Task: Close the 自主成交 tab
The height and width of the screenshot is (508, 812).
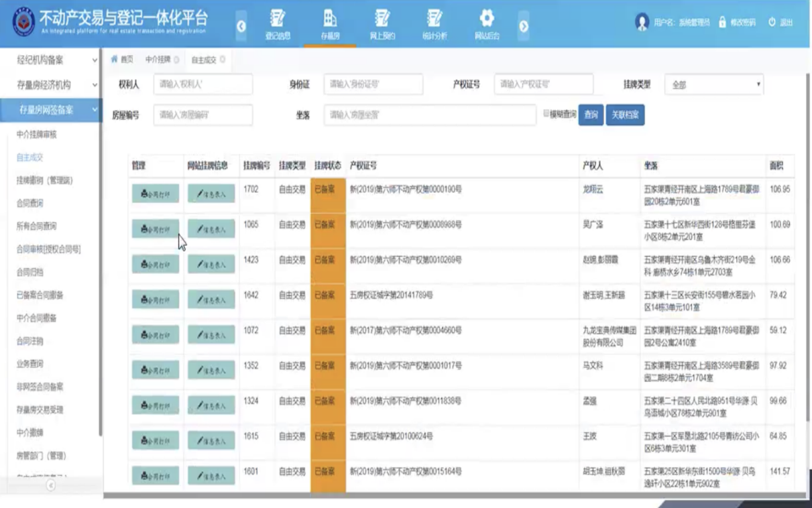Action: coord(223,60)
